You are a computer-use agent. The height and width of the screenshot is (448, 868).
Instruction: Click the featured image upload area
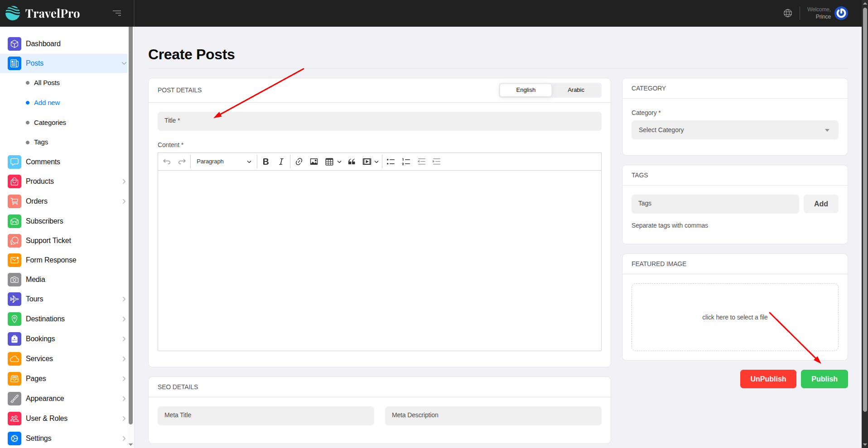click(735, 317)
